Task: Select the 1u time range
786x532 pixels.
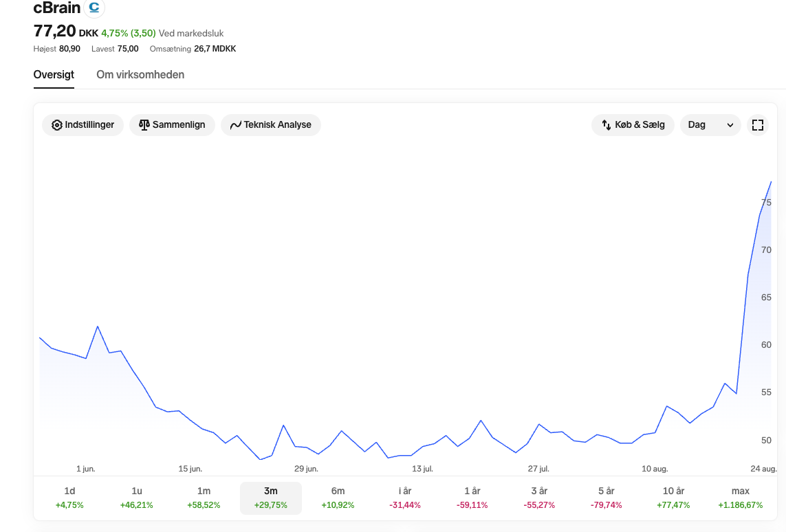Action: click(137, 498)
